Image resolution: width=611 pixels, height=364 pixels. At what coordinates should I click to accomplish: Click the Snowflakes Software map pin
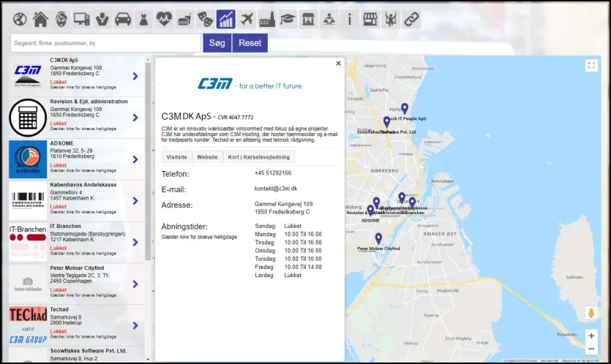click(386, 122)
